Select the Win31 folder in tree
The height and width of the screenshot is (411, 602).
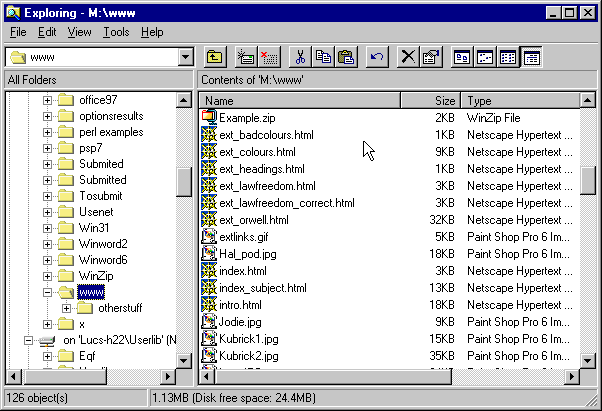click(94, 228)
